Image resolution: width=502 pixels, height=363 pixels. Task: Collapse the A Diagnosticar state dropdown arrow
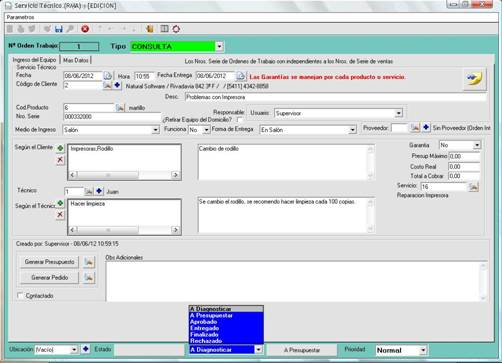259,350
